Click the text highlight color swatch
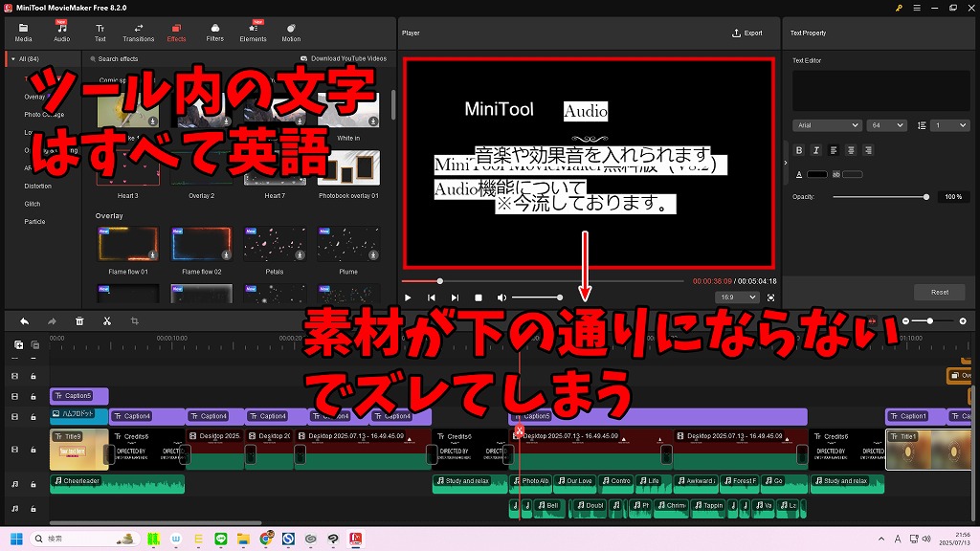The height and width of the screenshot is (551, 980). tap(853, 175)
